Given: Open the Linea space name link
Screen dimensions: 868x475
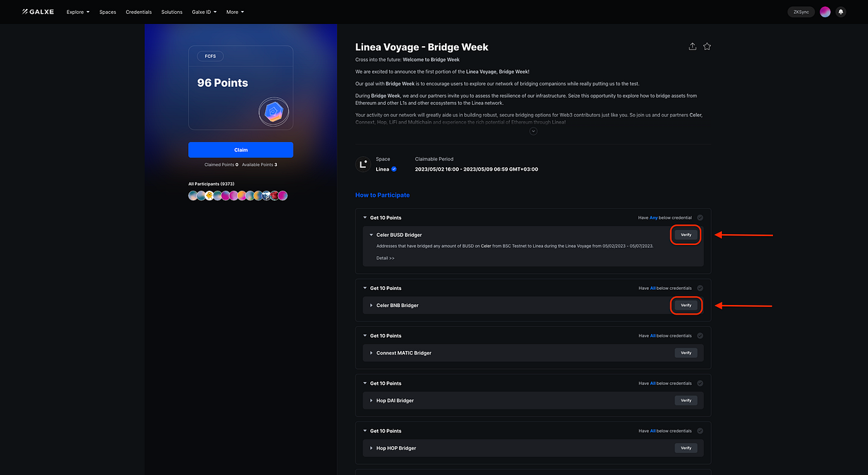Looking at the screenshot, I should click(382, 169).
